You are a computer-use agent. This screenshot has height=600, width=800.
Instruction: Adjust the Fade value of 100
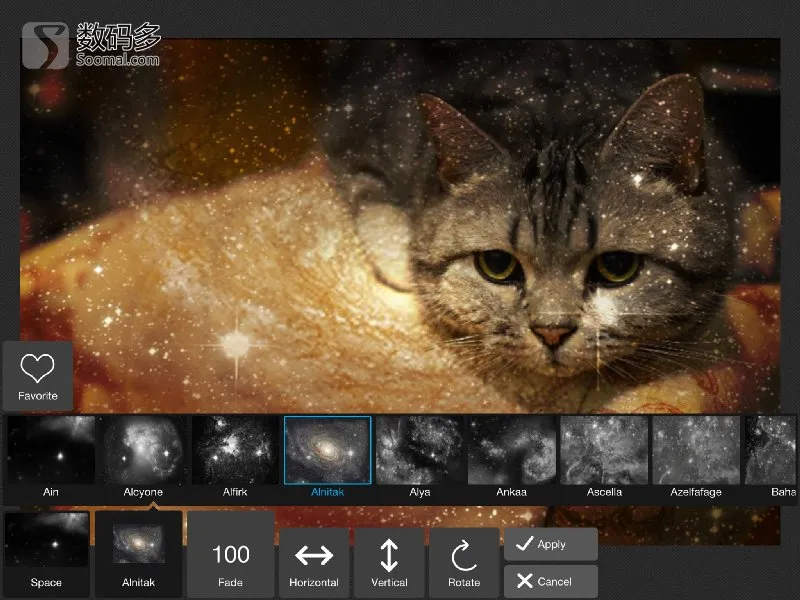231,554
